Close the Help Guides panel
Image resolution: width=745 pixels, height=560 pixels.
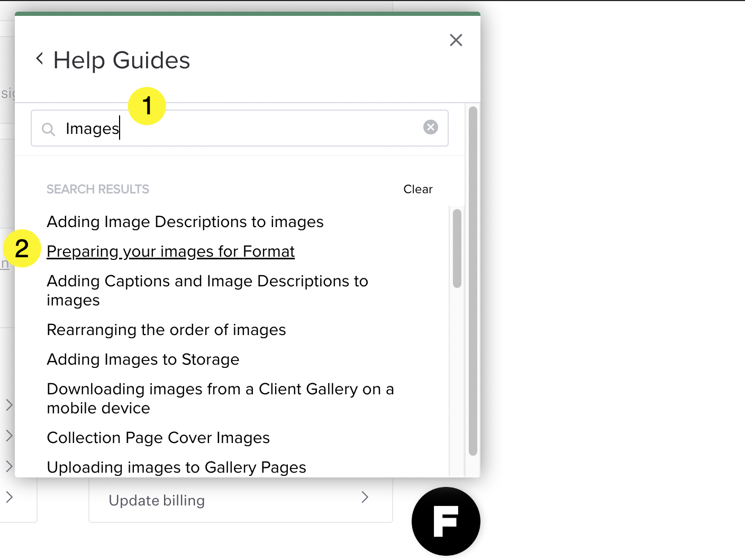pos(456,40)
